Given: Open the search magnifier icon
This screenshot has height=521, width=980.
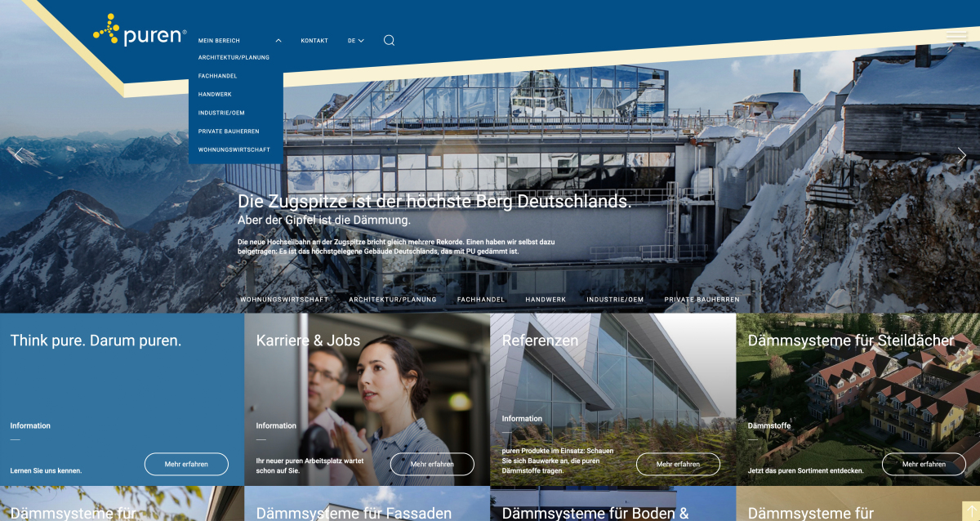Looking at the screenshot, I should point(389,40).
